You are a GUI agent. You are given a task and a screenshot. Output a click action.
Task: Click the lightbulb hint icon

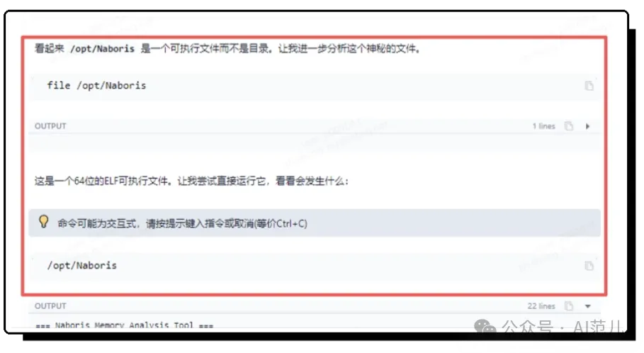(x=43, y=222)
